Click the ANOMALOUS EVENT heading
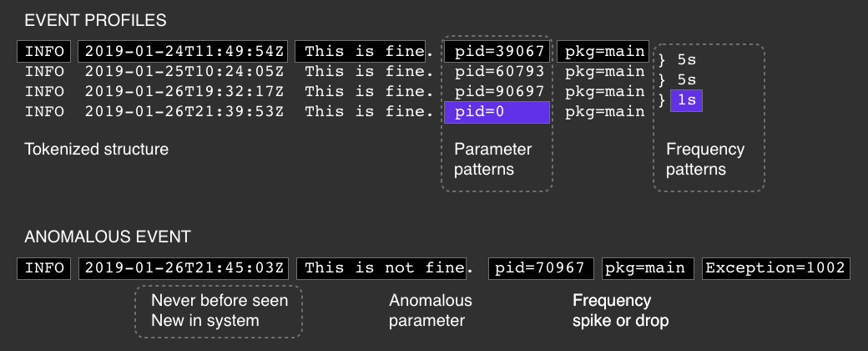This screenshot has width=868, height=351. (x=108, y=237)
